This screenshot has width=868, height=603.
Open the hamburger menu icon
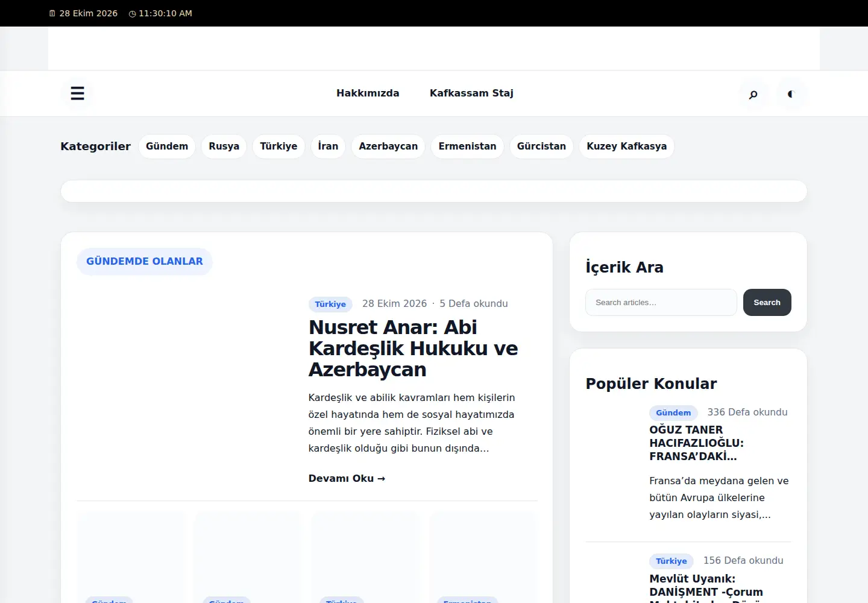[x=77, y=93]
